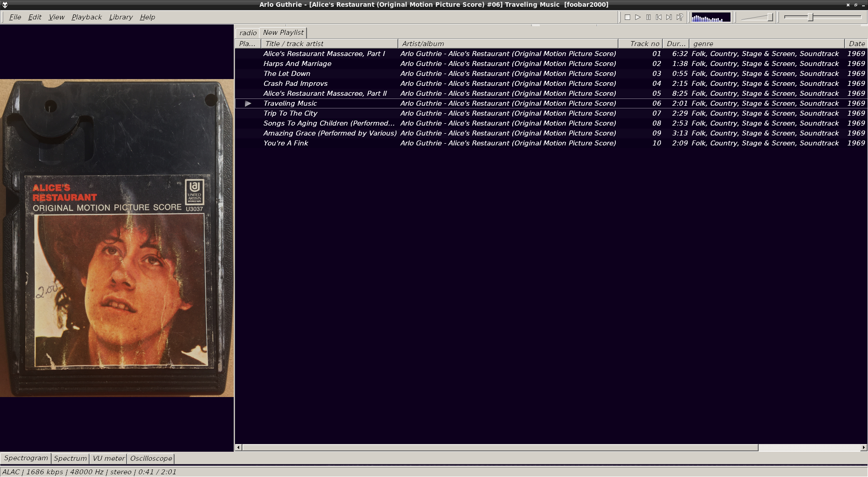
Task: Select the Amazing Grace (Performed by Various) track
Action: pyautogui.click(x=330, y=133)
